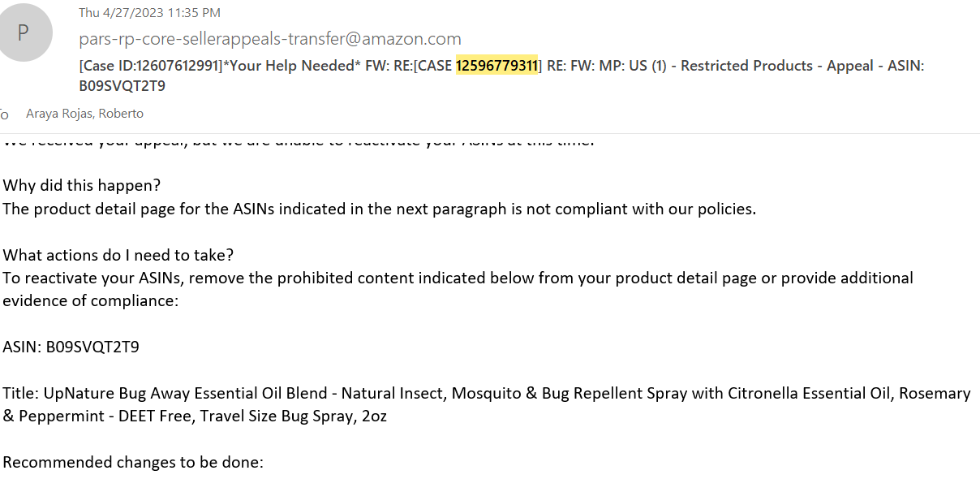980x479 pixels.
Task: Click the Thu 4/27/2023 11:35 PM timestamp
Action: pos(149,13)
